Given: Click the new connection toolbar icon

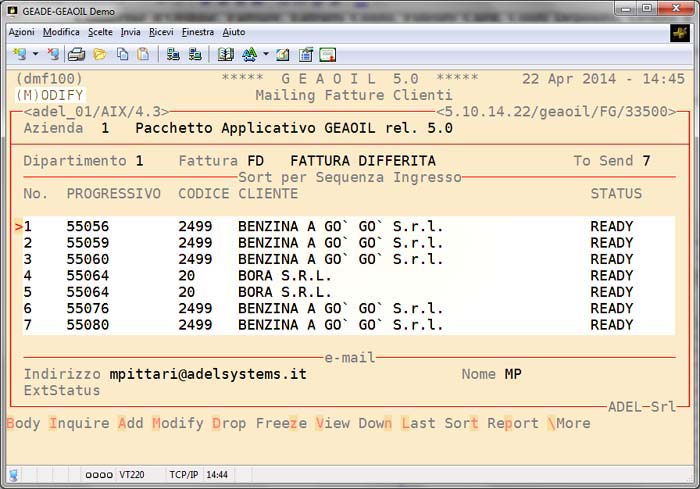Looking at the screenshot, I should (x=19, y=54).
